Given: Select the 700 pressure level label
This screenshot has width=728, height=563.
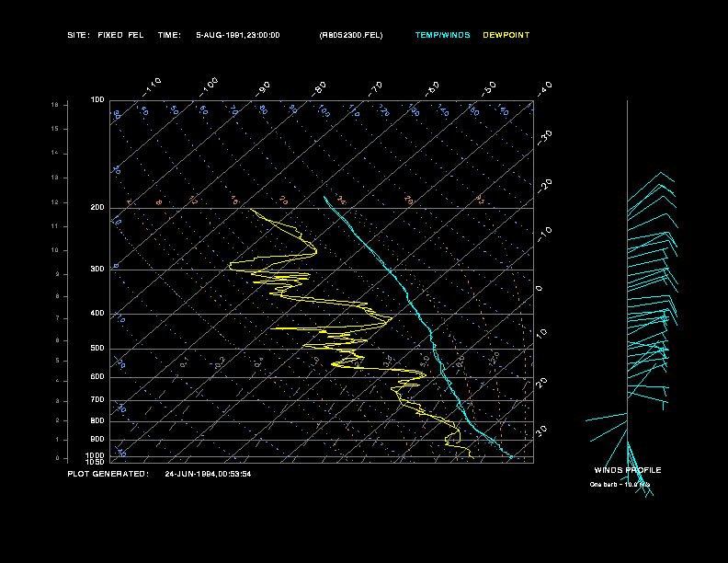Looking at the screenshot, I should 97,400.
